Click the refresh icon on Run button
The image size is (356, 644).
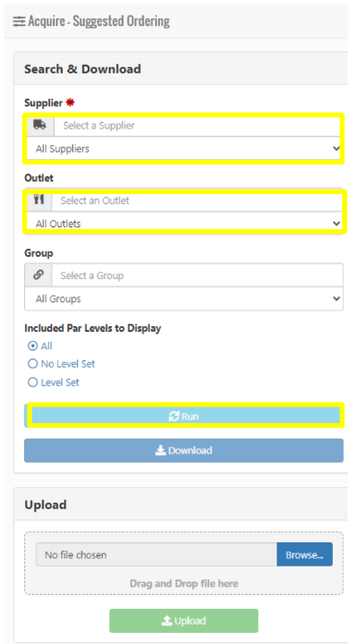[x=174, y=416]
